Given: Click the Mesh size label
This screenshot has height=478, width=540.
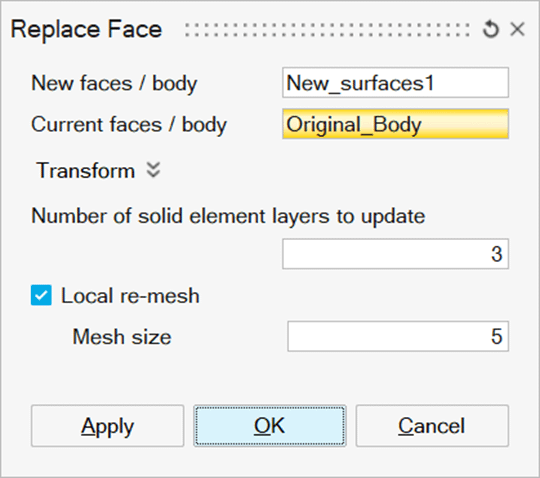Looking at the screenshot, I should 122,336.
